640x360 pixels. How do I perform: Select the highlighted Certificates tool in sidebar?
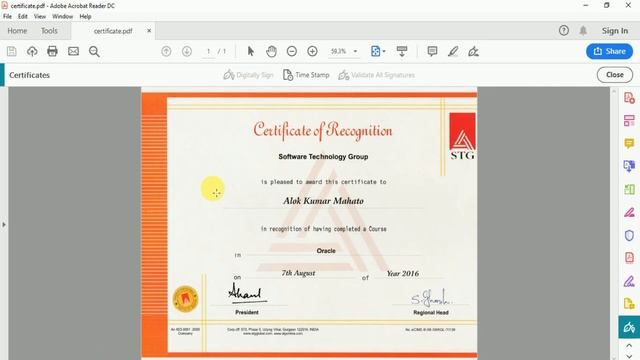click(x=629, y=327)
